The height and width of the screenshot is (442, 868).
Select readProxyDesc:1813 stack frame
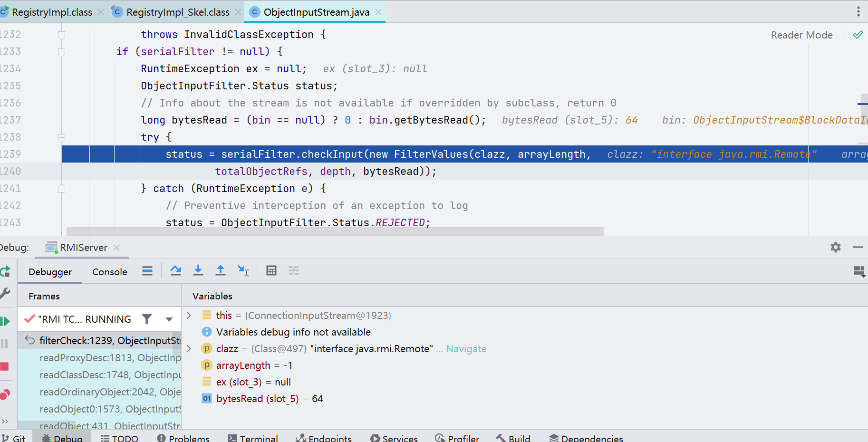[x=110, y=358]
